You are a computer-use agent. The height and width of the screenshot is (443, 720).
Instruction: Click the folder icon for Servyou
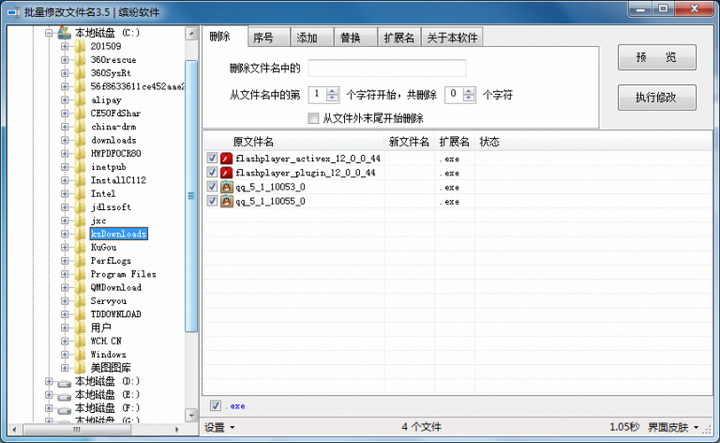pos(80,301)
